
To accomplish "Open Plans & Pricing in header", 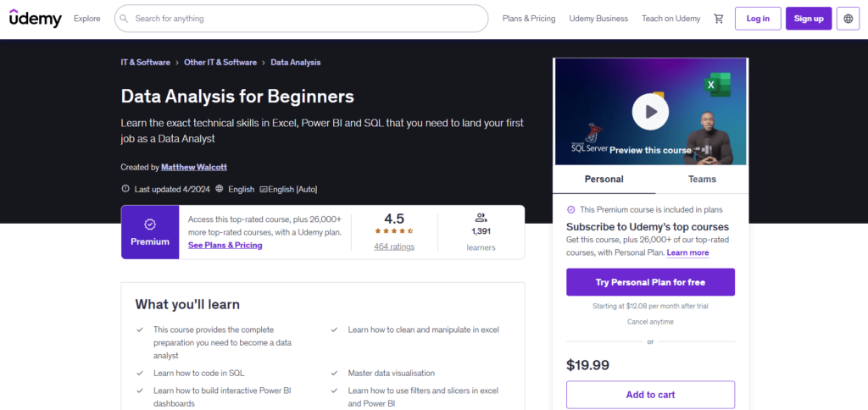I will 529,19.
